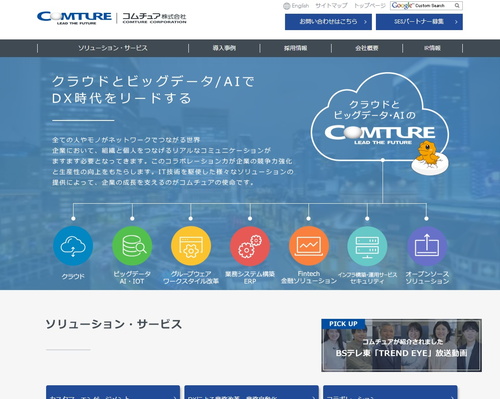This screenshot has height=399, width=500.
Task: Open the サイトマップ link
Action: [331, 6]
